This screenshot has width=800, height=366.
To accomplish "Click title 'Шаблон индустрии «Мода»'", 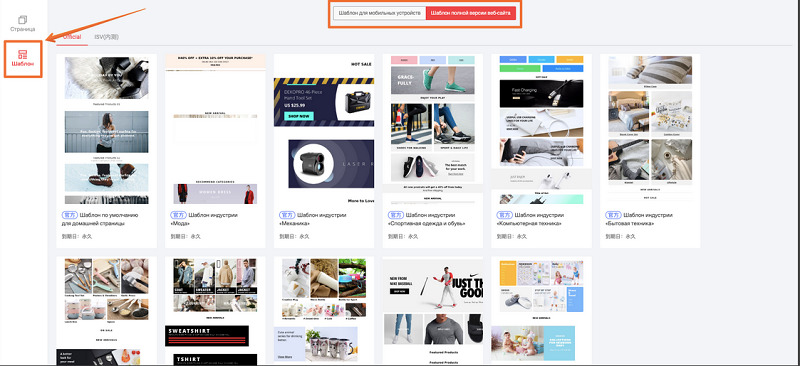I will tap(204, 219).
